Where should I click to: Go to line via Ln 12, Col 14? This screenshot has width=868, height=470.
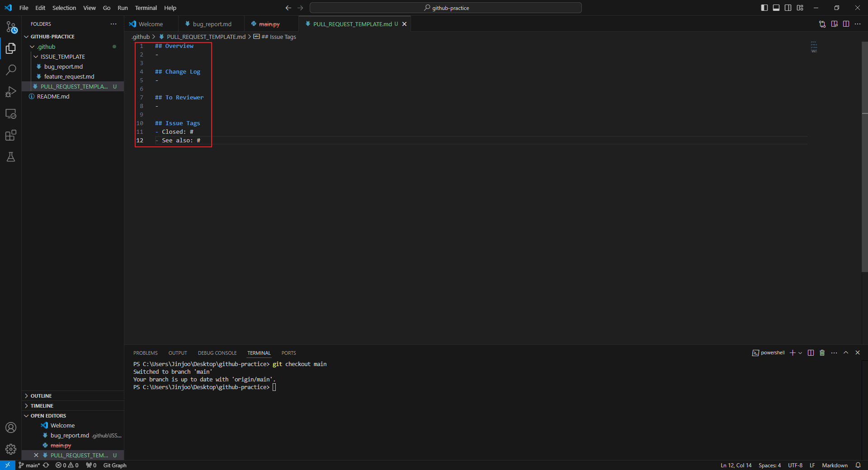pyautogui.click(x=736, y=465)
